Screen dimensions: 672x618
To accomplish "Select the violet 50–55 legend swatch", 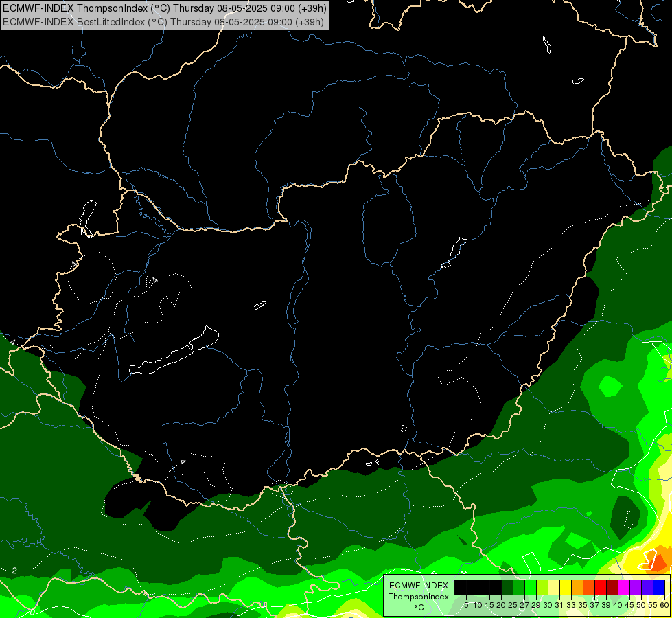I will pyautogui.click(x=647, y=587).
